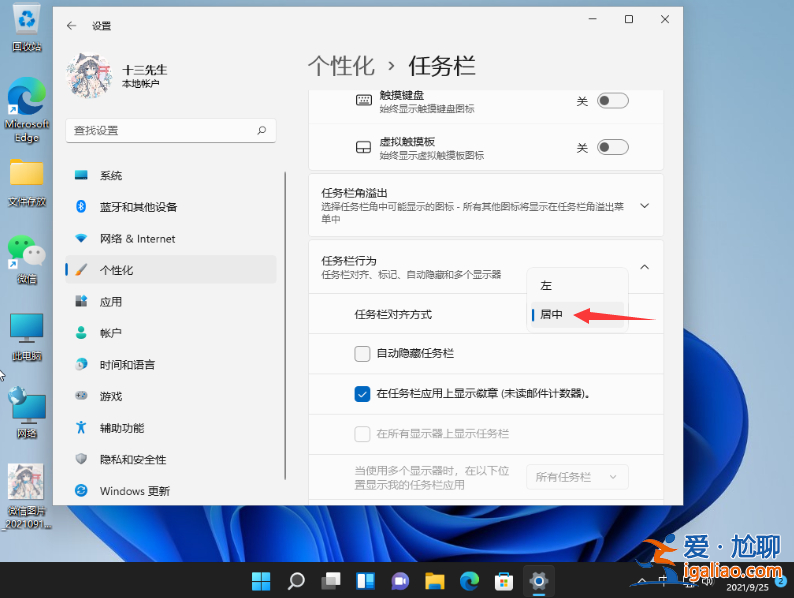Open the 系统 settings category

[171, 175]
